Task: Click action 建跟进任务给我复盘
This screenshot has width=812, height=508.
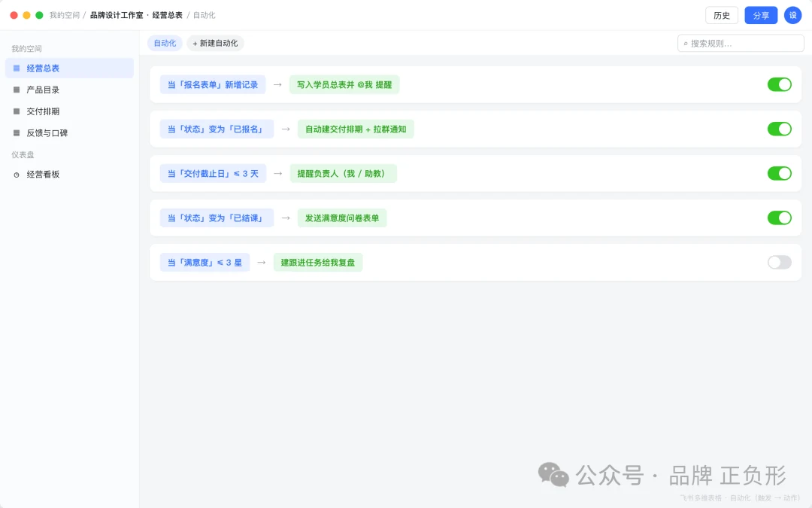Action: click(x=318, y=263)
